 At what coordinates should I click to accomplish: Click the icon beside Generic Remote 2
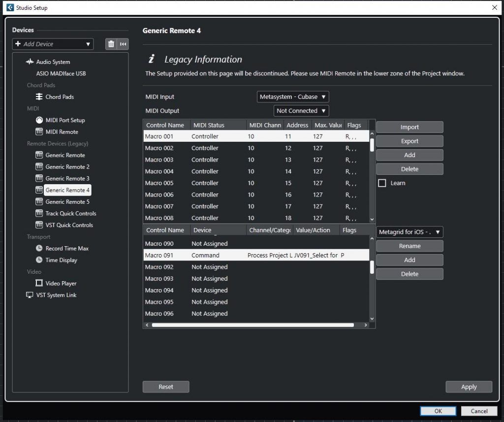pyautogui.click(x=39, y=166)
